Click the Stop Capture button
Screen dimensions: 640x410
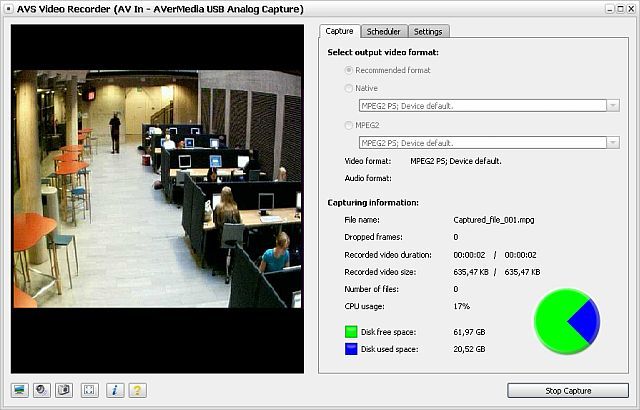tap(568, 390)
